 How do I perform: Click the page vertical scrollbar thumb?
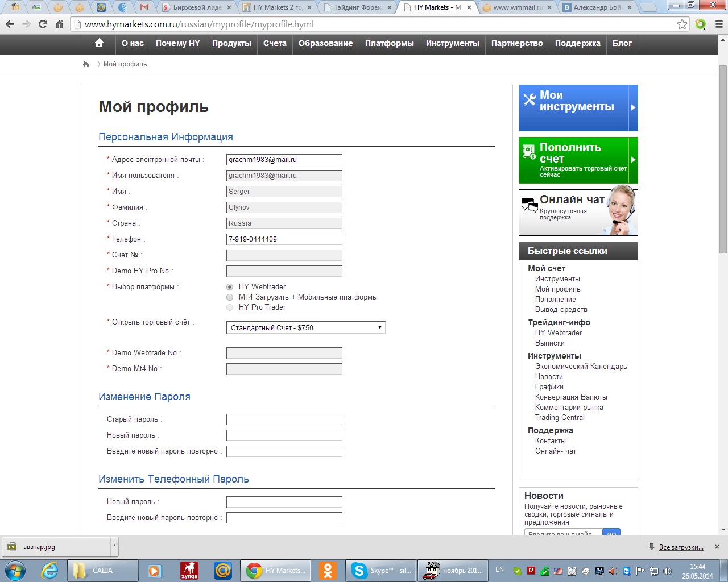click(723, 159)
